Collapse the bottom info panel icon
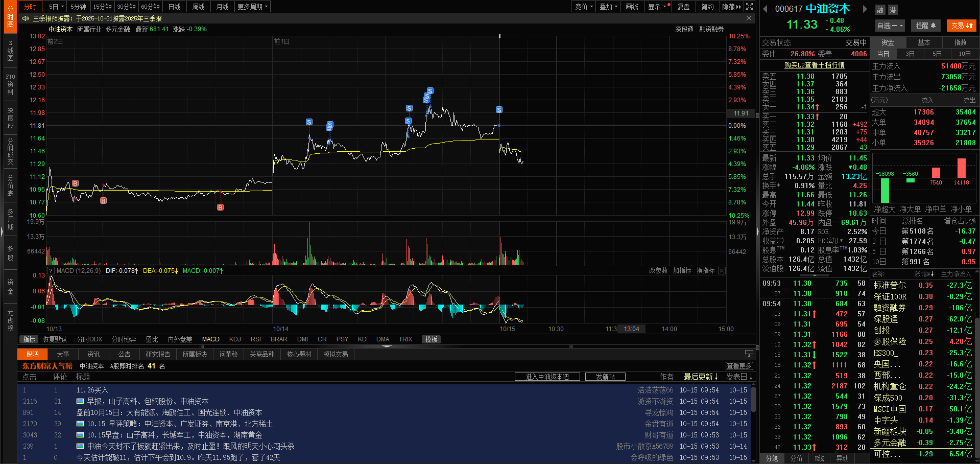Viewport: 980px width, 464px height. point(749,354)
